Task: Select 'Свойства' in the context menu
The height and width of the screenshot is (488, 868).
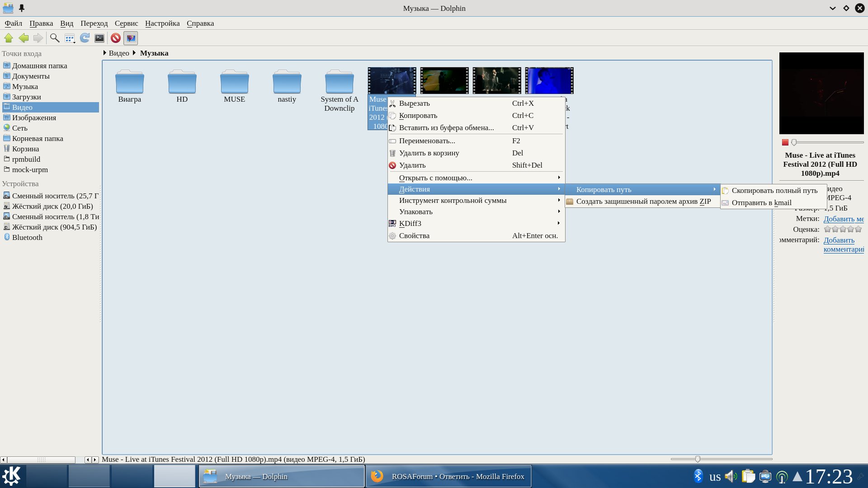Action: point(414,235)
